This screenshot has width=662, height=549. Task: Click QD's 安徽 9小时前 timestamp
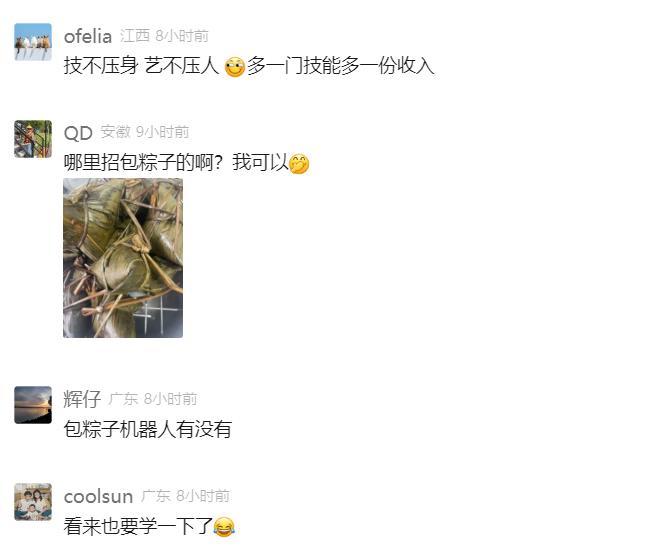tap(145, 132)
